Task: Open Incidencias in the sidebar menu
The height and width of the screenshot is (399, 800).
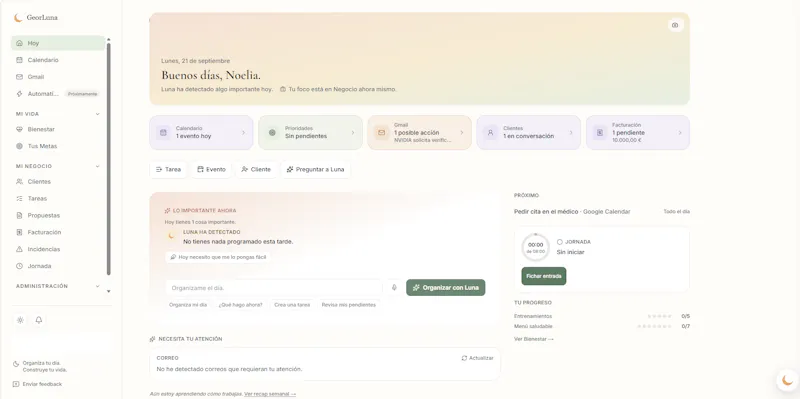Action: [x=58, y=249]
